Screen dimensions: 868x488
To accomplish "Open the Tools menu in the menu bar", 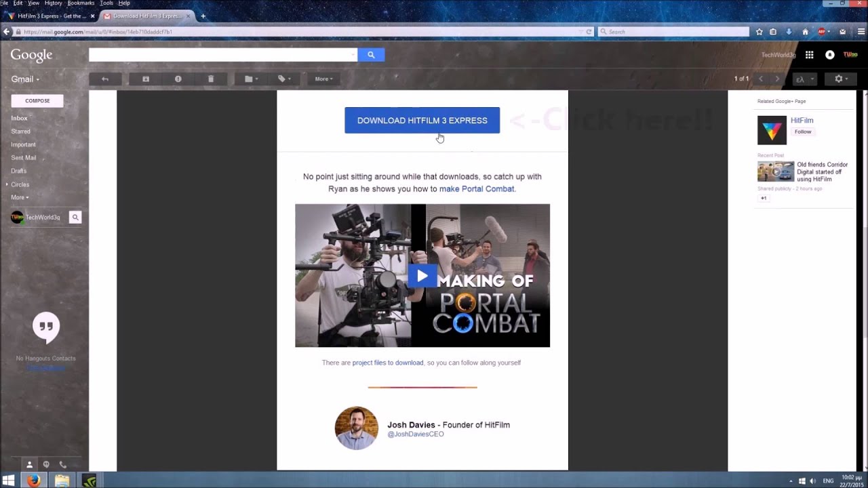I will click(106, 3).
